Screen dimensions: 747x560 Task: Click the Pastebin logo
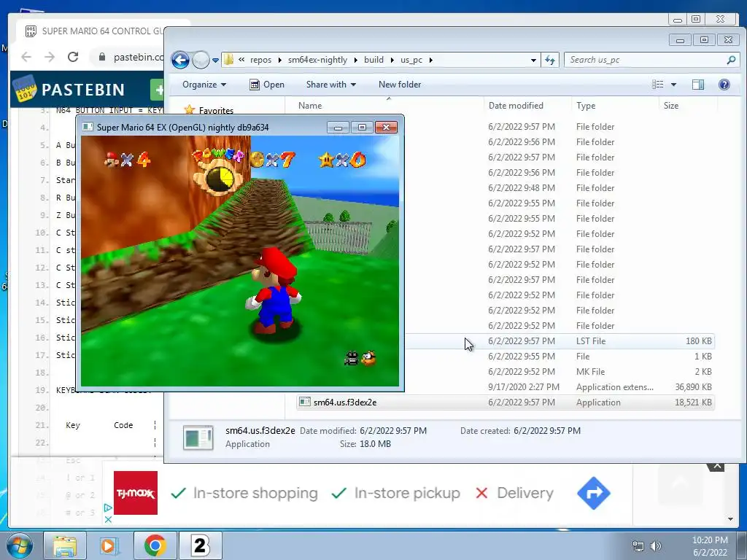tap(69, 89)
